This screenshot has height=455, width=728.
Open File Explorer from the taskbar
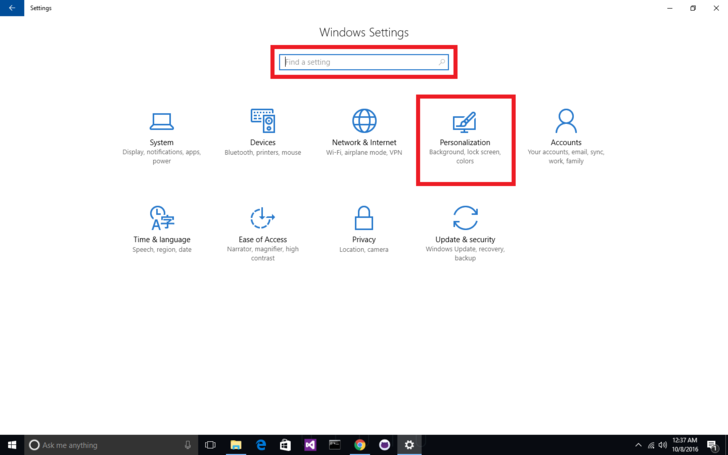[x=236, y=445]
